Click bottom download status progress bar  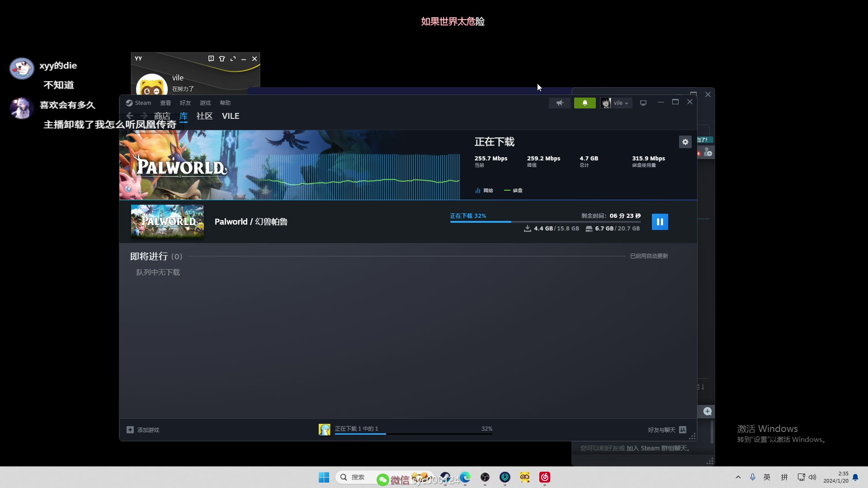tap(413, 434)
